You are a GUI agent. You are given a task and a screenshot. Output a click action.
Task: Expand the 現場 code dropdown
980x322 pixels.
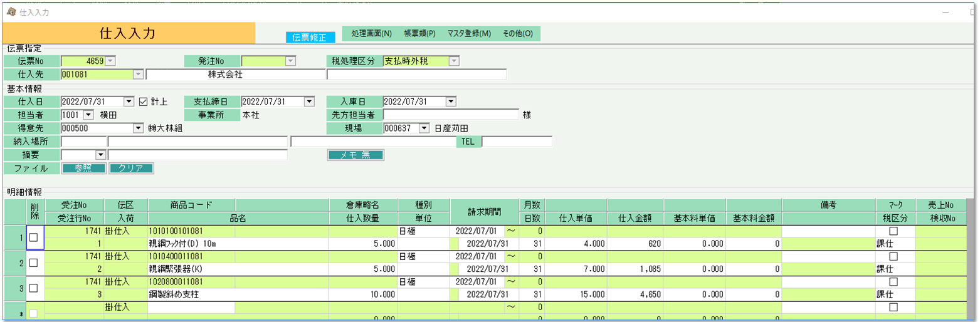(424, 128)
